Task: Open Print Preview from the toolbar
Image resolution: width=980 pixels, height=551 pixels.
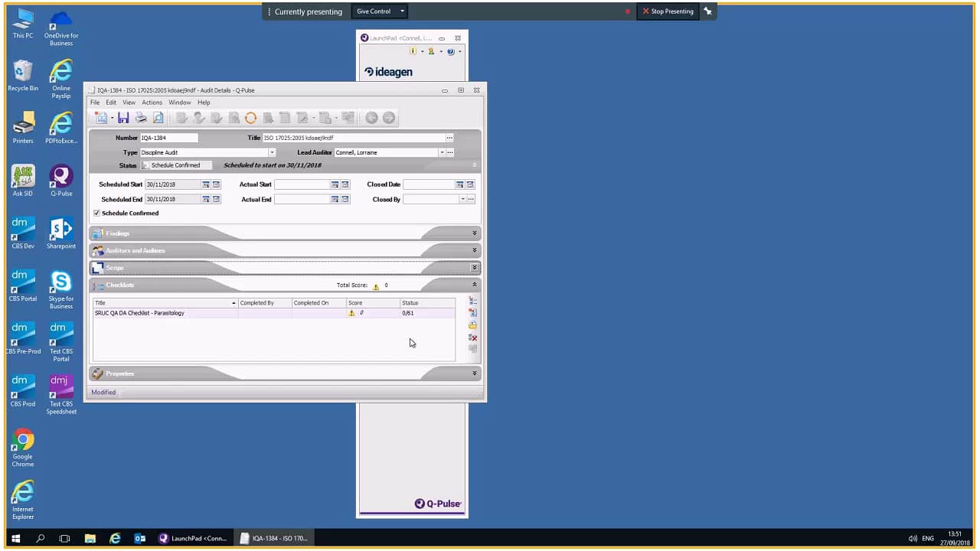Action: tap(158, 118)
